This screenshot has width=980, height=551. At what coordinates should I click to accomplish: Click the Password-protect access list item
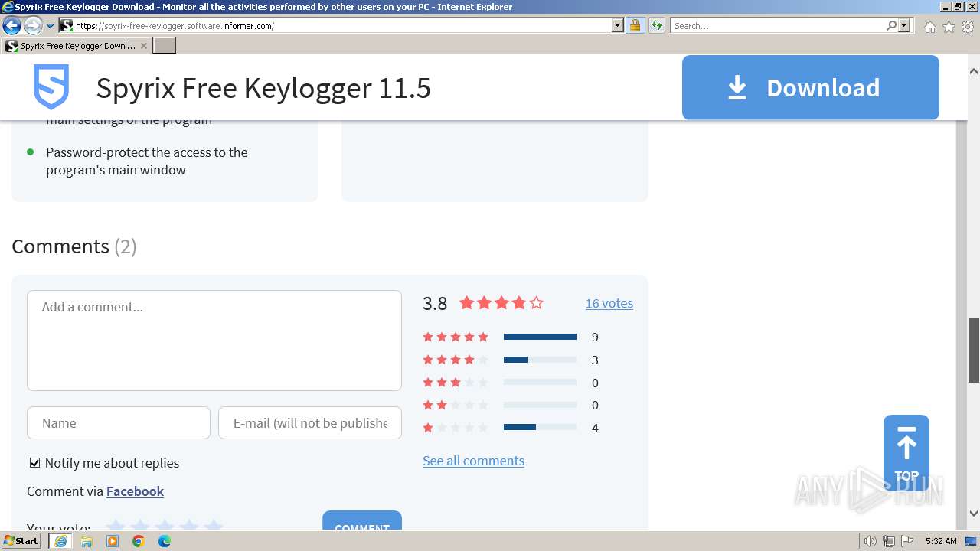tap(147, 161)
